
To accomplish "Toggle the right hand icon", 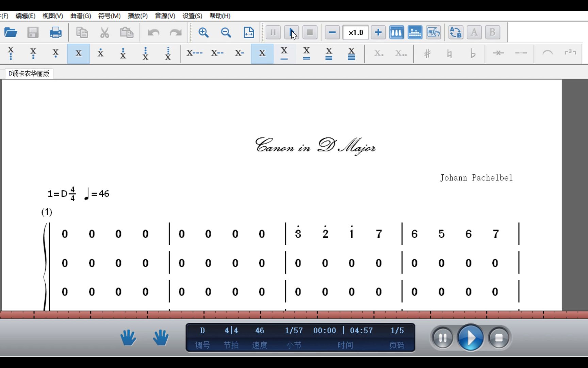I will pos(161,337).
